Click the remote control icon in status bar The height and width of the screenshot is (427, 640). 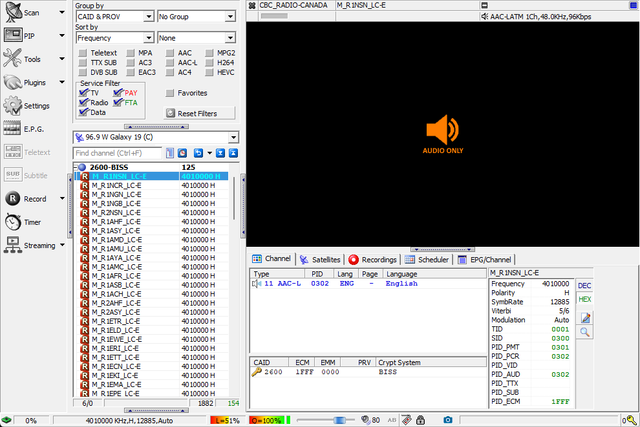pyautogui.click(x=407, y=420)
